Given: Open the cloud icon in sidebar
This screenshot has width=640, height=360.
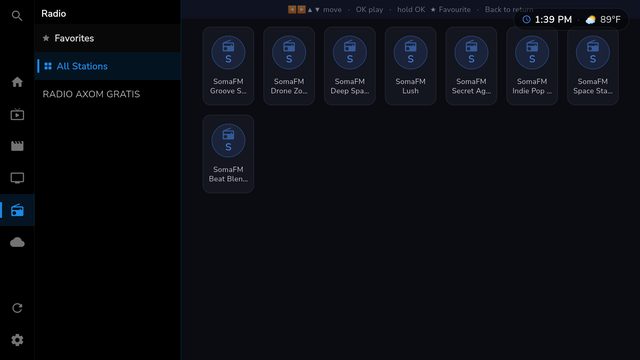Looking at the screenshot, I should coord(17,242).
